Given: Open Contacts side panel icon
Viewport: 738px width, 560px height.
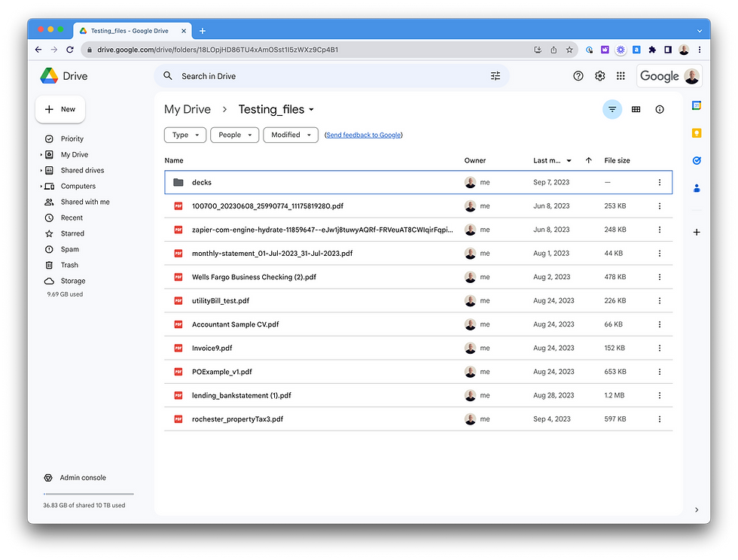Looking at the screenshot, I should pos(697,188).
